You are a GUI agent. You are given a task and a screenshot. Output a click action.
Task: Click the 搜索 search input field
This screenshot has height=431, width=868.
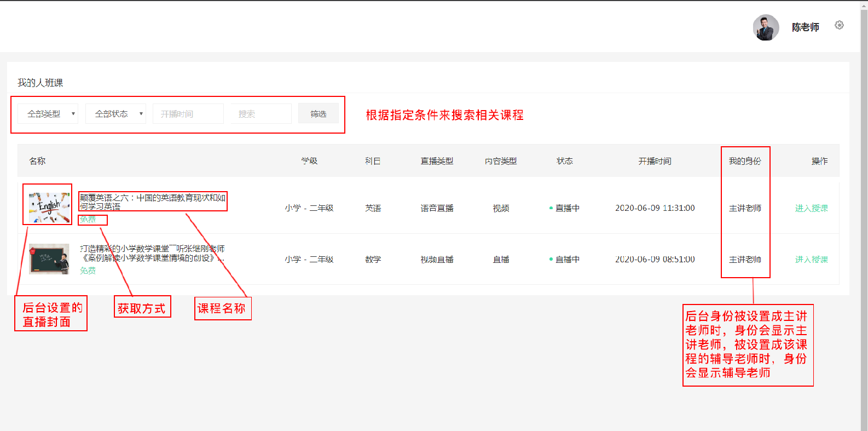pos(261,114)
